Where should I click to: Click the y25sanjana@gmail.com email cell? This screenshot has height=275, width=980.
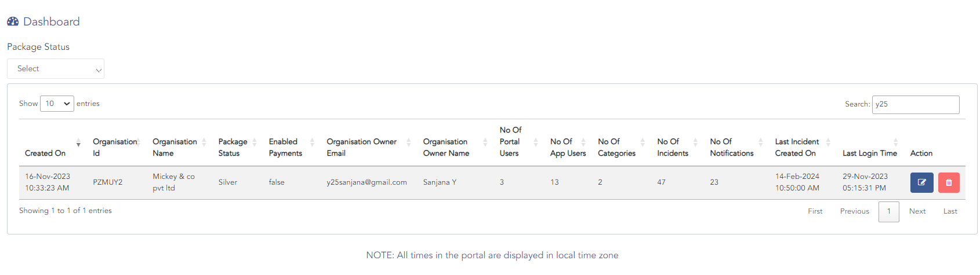click(x=366, y=182)
